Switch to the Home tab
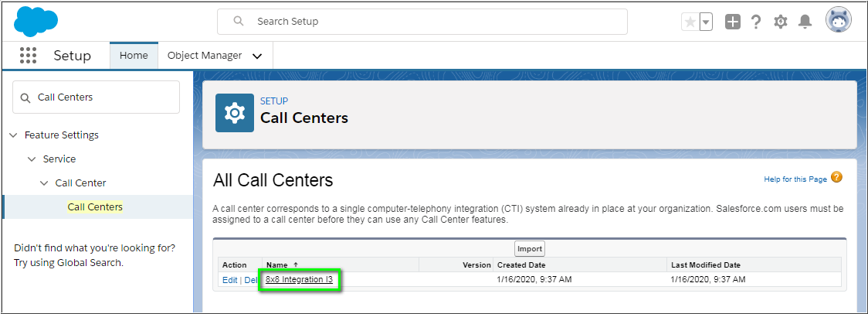The image size is (868, 314). click(134, 56)
